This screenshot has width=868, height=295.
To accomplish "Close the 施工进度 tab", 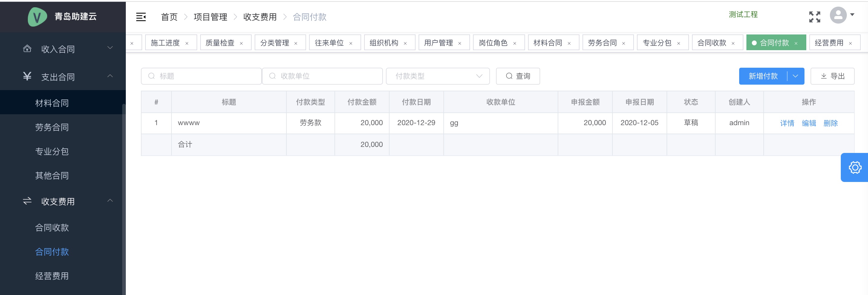I will pyautogui.click(x=187, y=44).
